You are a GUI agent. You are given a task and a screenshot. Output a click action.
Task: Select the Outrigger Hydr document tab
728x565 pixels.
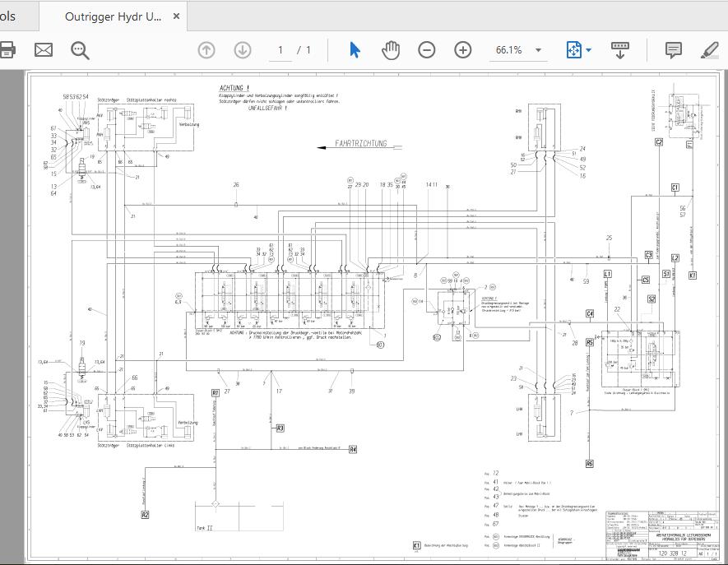point(109,15)
